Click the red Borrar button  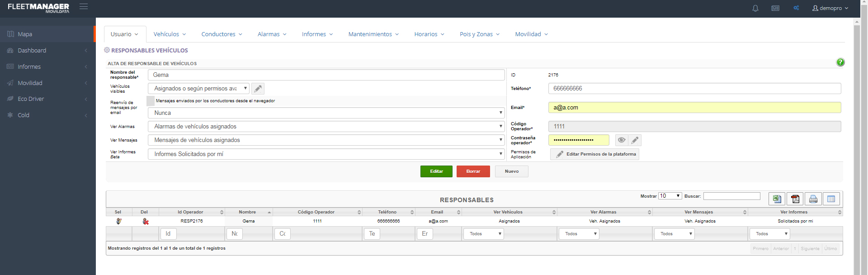[473, 171]
